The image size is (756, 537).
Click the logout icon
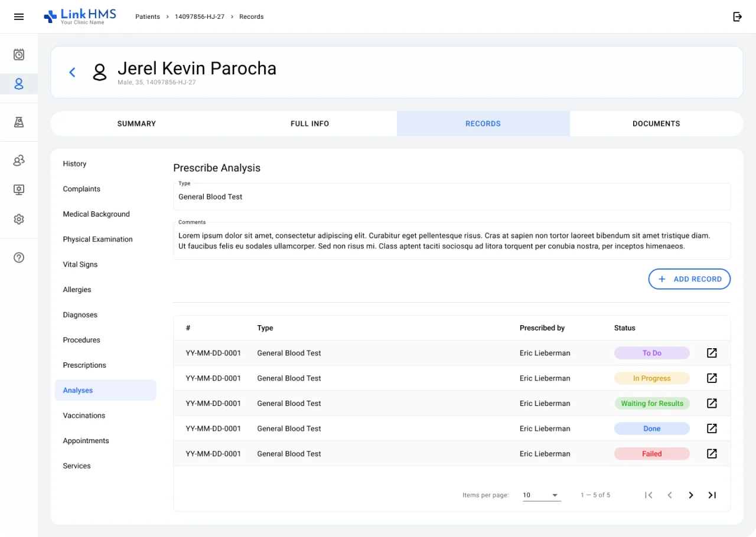pyautogui.click(x=737, y=17)
